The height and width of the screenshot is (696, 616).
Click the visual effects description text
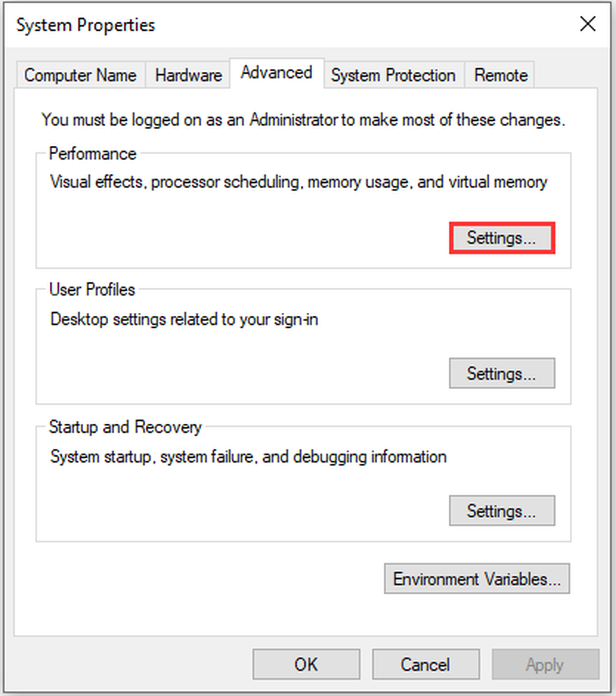[299, 182]
